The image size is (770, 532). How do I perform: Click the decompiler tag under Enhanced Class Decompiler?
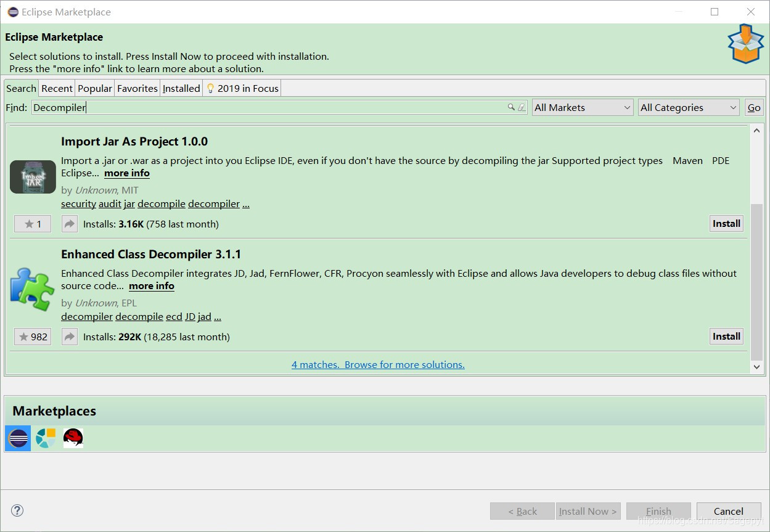point(87,316)
